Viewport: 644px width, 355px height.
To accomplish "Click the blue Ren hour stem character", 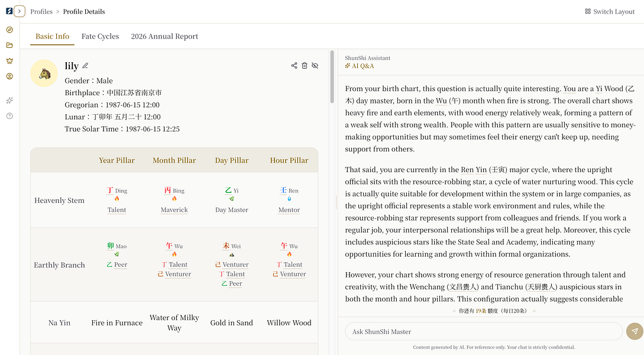I will [283, 191].
